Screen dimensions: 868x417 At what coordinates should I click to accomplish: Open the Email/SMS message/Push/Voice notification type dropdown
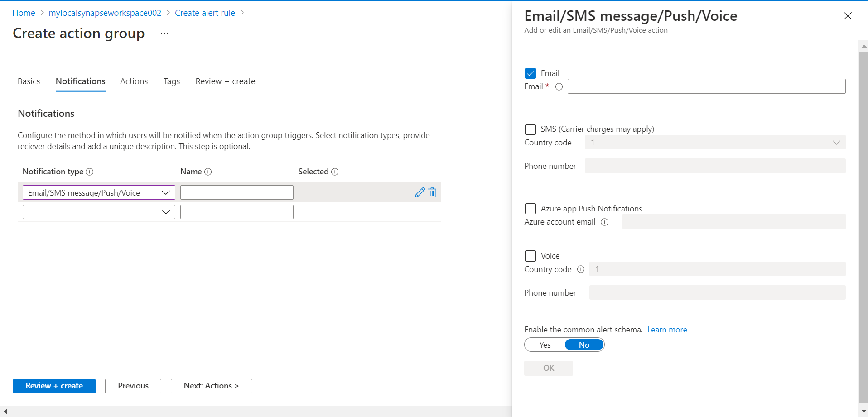(99, 192)
